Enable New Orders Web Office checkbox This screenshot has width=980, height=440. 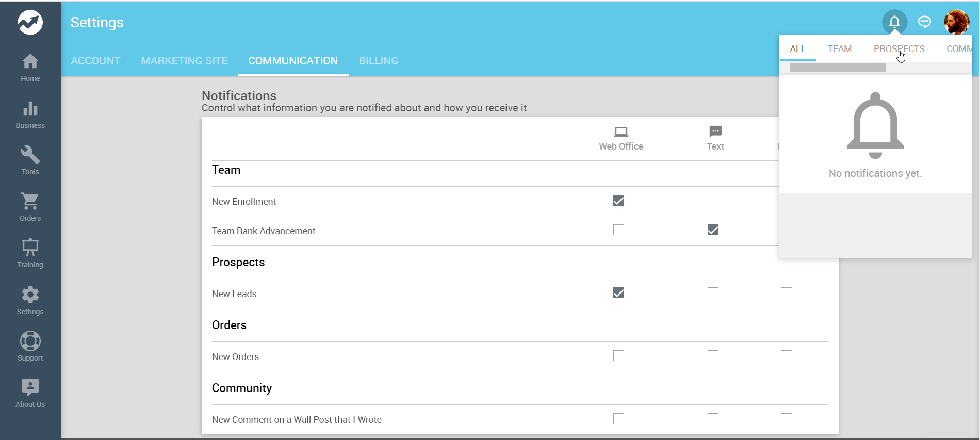point(618,356)
